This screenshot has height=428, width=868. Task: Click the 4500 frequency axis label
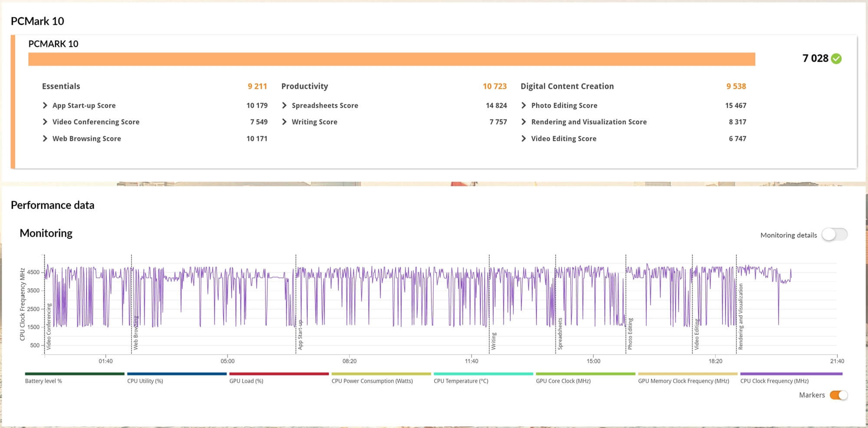point(33,272)
